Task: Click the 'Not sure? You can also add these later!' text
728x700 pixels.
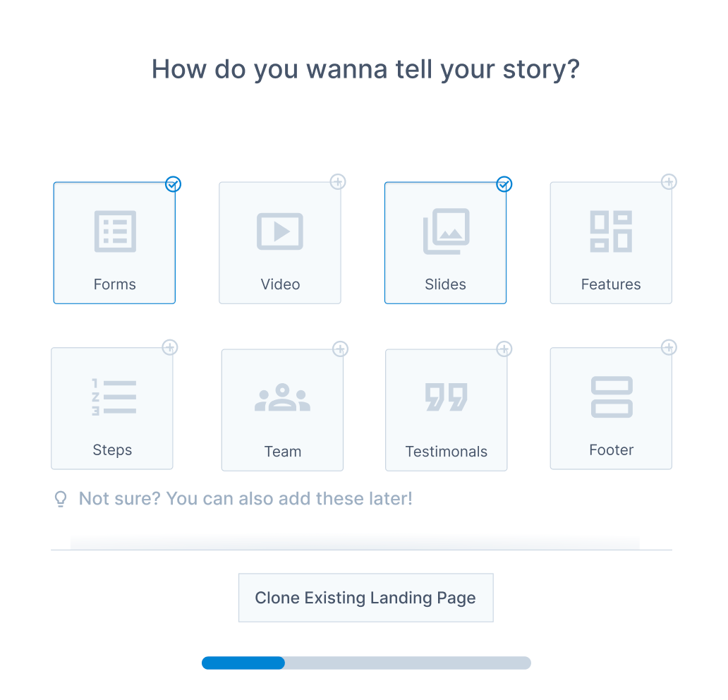Action: [246, 498]
